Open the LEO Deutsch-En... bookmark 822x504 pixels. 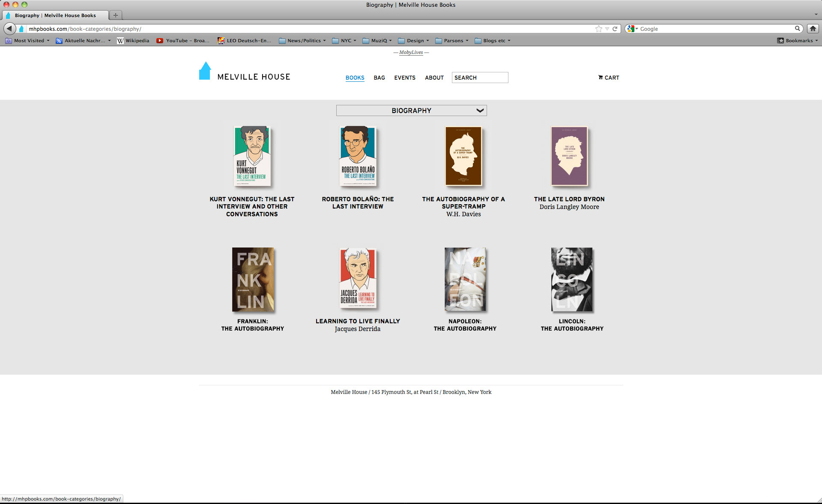pos(244,41)
